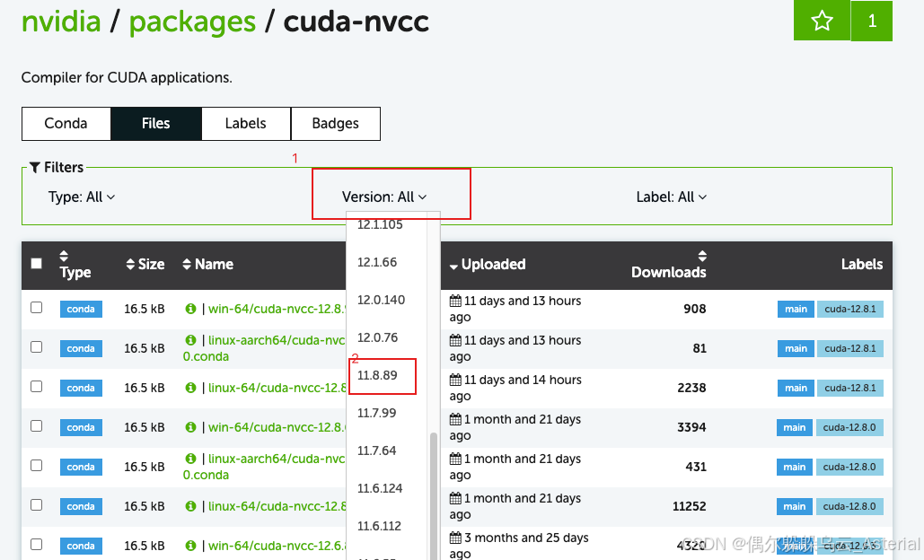Sort the table by Size column
Screen dimensions: 924x560
click(145, 265)
